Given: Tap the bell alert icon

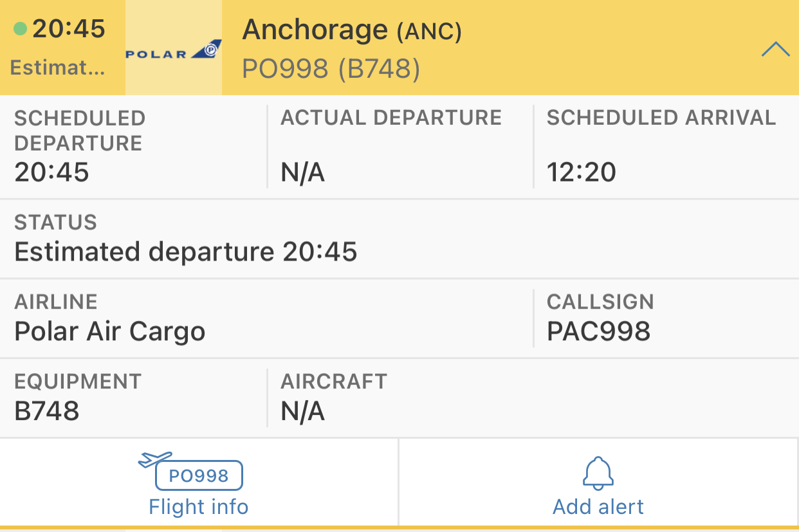Looking at the screenshot, I should [598, 473].
